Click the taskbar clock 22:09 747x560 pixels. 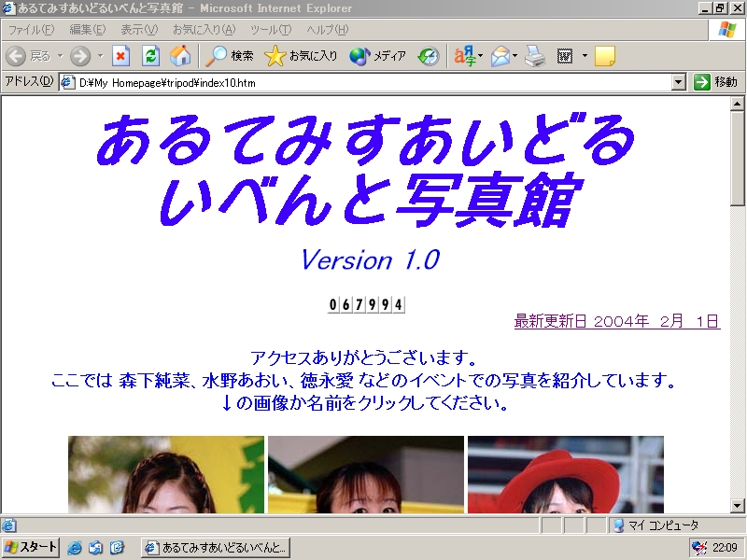tap(726, 548)
